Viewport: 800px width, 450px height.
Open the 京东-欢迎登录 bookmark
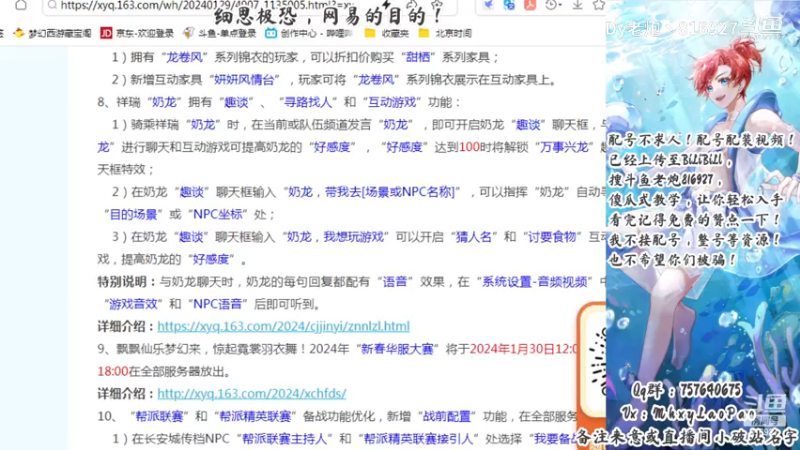pos(137,33)
